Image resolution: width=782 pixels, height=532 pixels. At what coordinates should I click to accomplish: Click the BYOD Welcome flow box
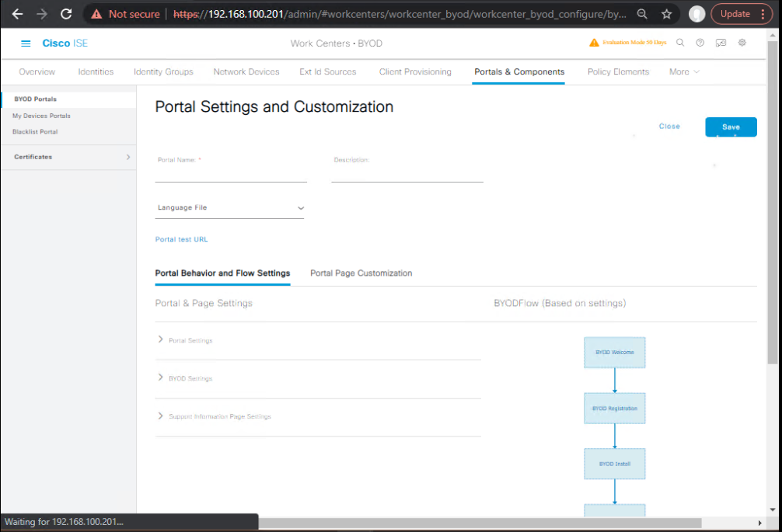(x=614, y=353)
